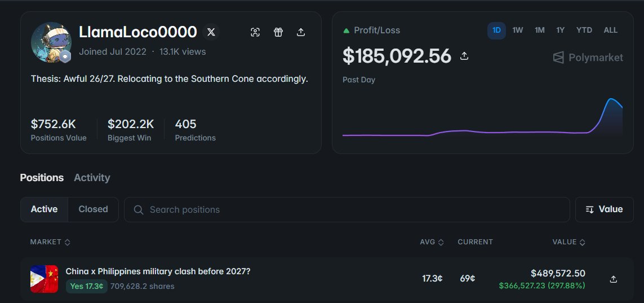Open the Value sort dropdown
The image size is (644, 303).
click(604, 209)
